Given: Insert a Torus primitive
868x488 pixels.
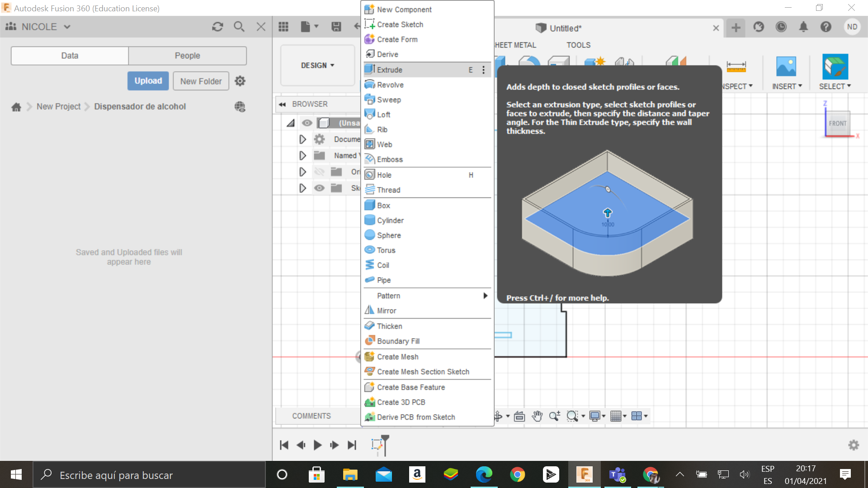Looking at the screenshot, I should pyautogui.click(x=427, y=250).
